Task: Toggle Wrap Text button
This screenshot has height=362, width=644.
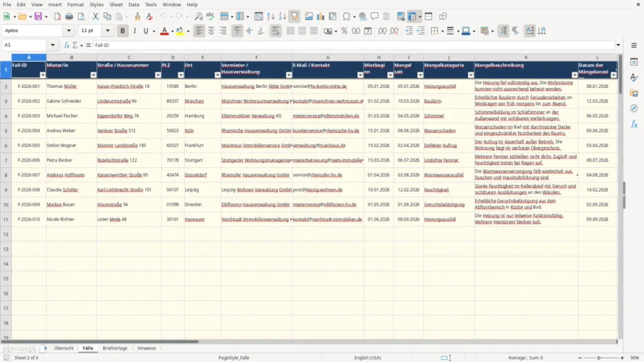Action: point(275,31)
